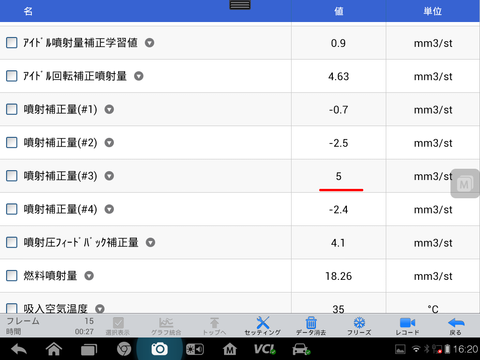This screenshot has height=360, width=480.
Task: Tap battery indicator in status bar
Action: [447, 349]
